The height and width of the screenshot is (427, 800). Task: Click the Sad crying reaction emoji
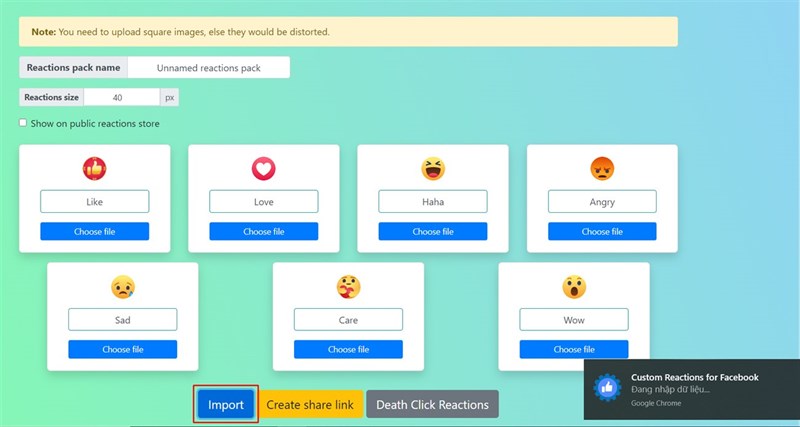pos(122,287)
